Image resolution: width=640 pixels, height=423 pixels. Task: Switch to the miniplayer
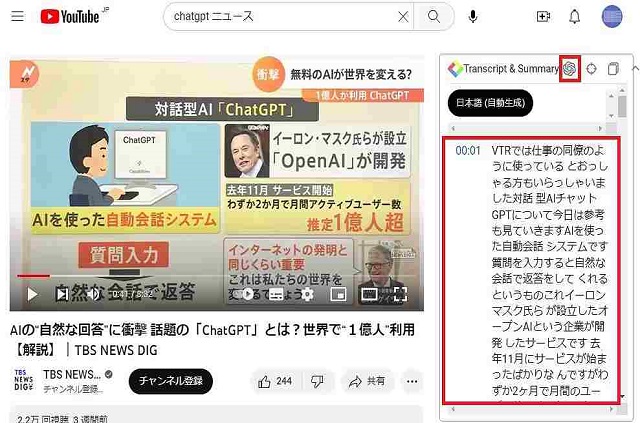click(338, 294)
